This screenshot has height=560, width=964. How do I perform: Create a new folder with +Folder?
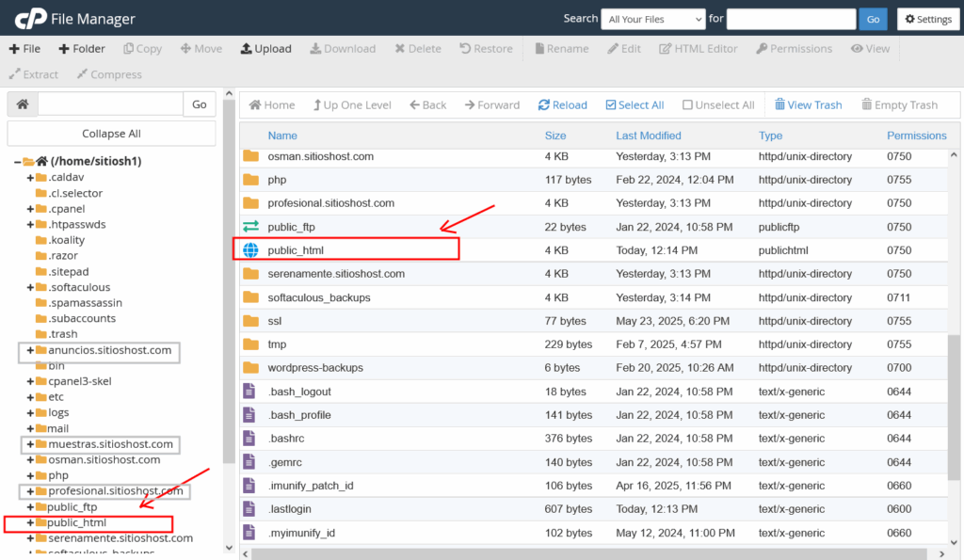tap(82, 49)
